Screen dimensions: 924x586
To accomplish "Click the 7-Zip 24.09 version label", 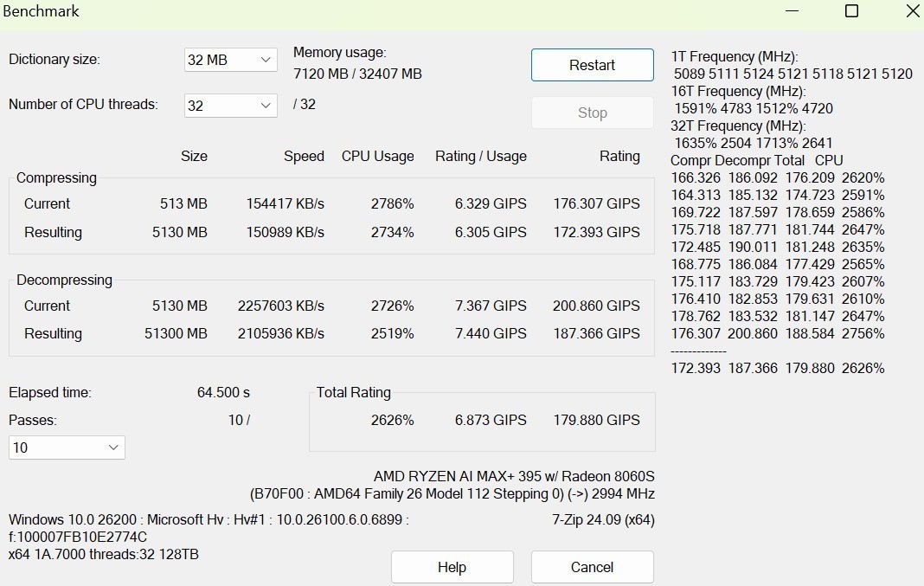I will coord(606,520).
